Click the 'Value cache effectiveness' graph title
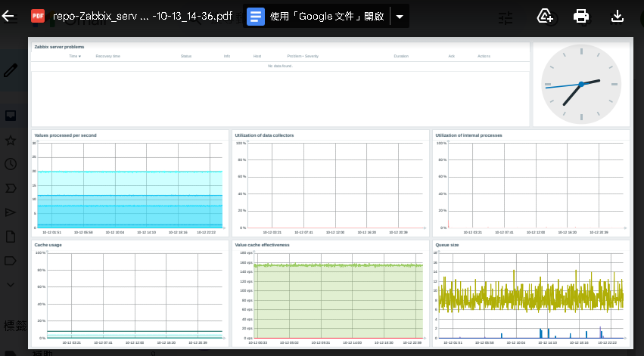The width and height of the screenshot is (644, 356). (x=262, y=245)
